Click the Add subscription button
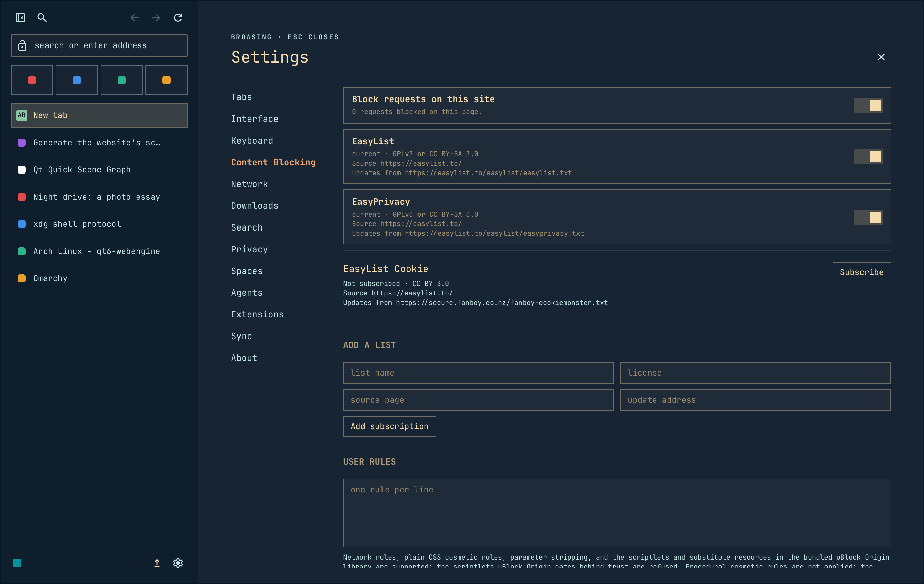Viewport: 924px width, 584px height. [x=389, y=426]
